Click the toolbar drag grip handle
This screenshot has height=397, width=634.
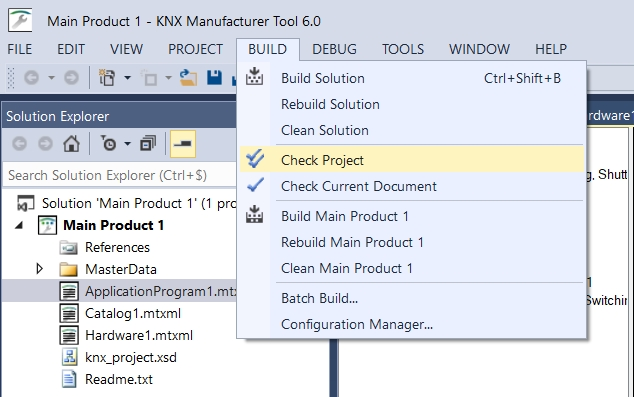point(11,78)
